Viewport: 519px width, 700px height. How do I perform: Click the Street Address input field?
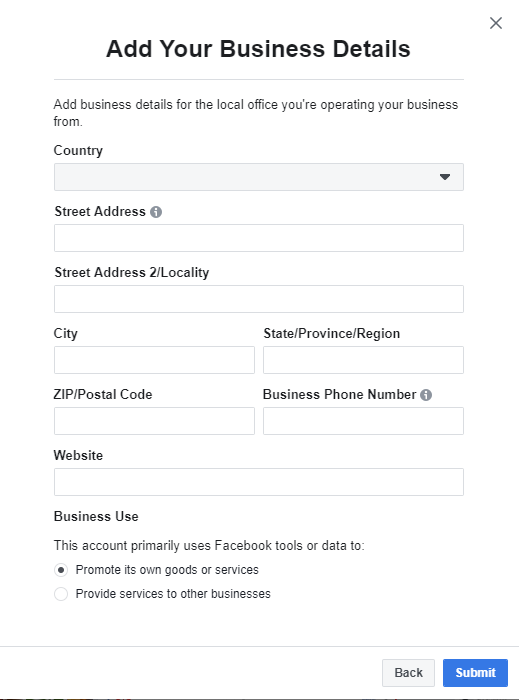coord(259,238)
